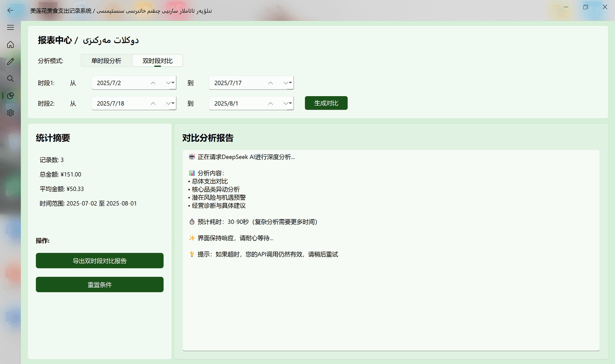The width and height of the screenshot is (615, 364).
Task: Click the 时间范围 date range text
Action: [88, 203]
